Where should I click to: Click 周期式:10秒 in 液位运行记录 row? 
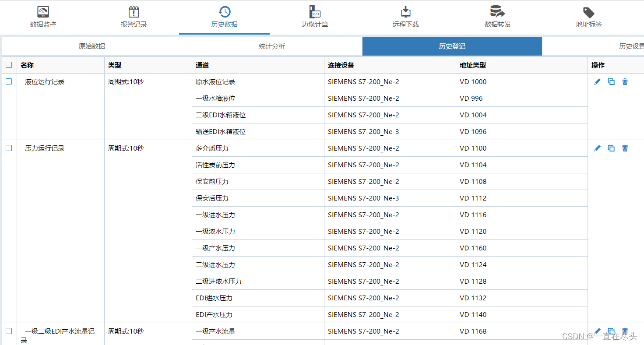pos(126,82)
